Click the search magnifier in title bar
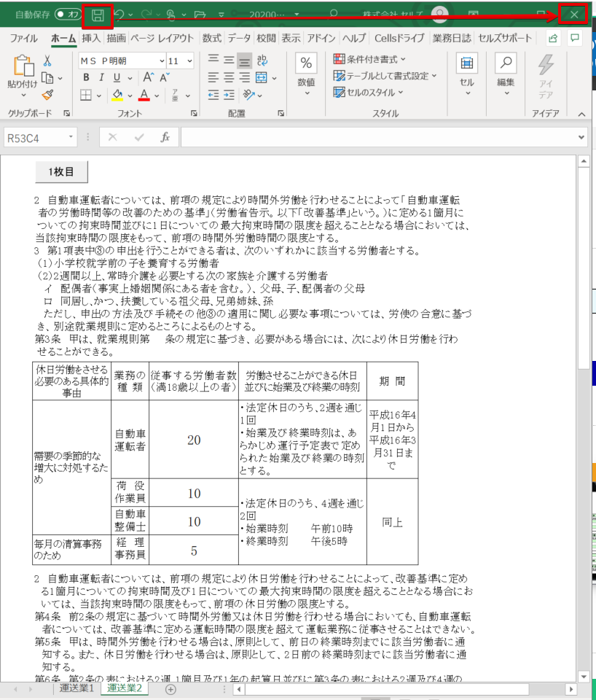 point(333,14)
